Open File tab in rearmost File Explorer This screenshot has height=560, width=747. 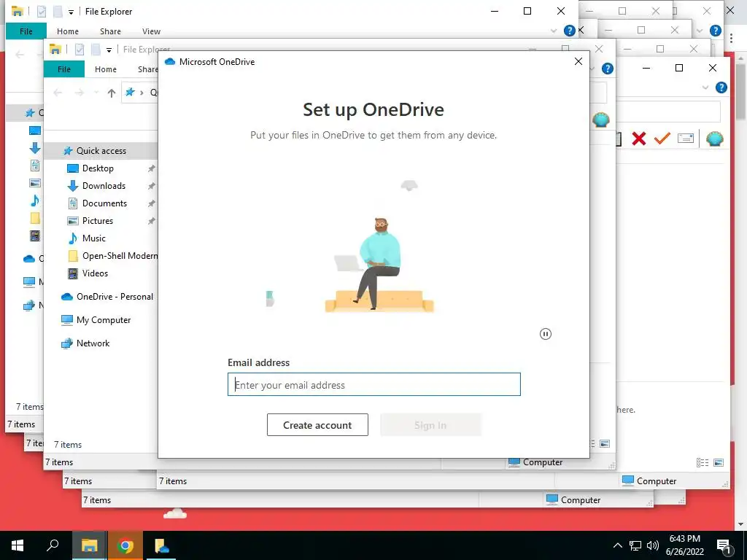click(26, 31)
